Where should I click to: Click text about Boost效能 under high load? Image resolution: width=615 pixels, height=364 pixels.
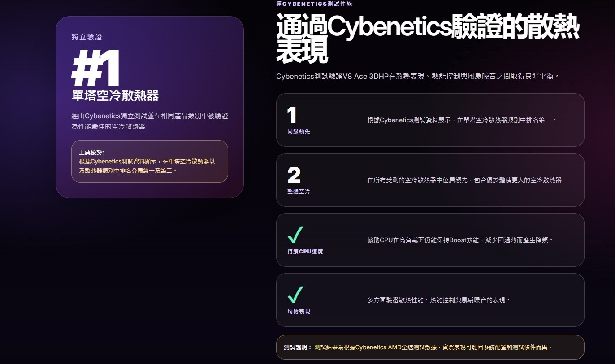click(x=460, y=240)
